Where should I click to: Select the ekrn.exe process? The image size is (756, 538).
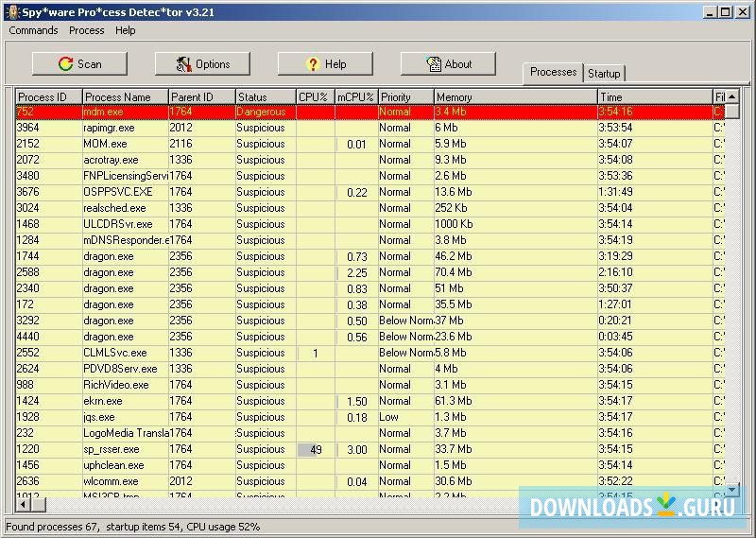(x=370, y=401)
